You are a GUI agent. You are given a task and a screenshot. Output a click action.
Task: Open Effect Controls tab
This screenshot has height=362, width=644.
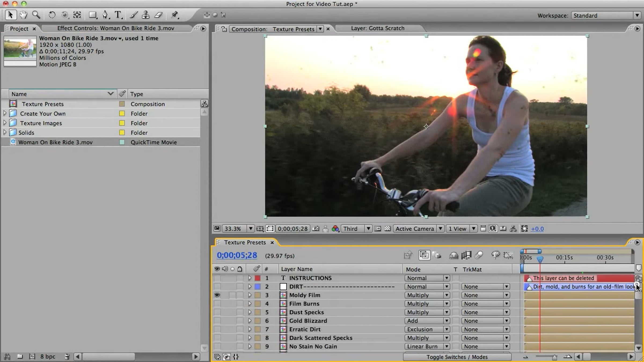pos(115,28)
